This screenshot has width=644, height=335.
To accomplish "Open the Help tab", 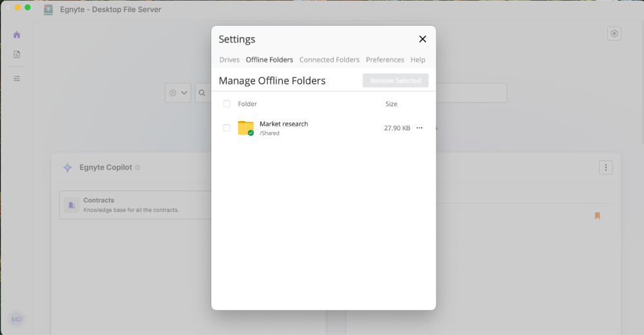I will (x=418, y=60).
